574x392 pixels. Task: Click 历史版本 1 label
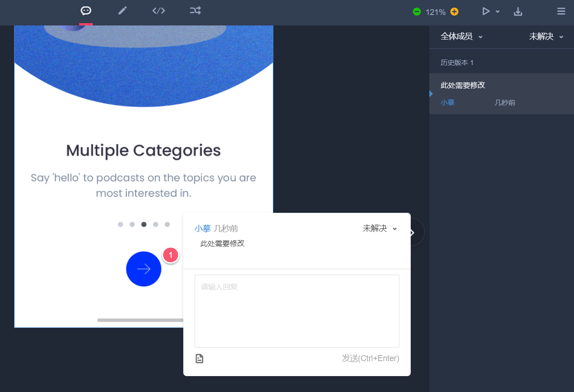(x=457, y=62)
